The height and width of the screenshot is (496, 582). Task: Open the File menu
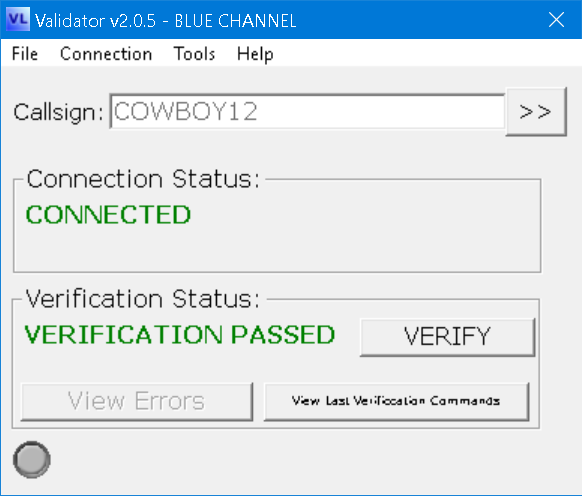click(25, 54)
